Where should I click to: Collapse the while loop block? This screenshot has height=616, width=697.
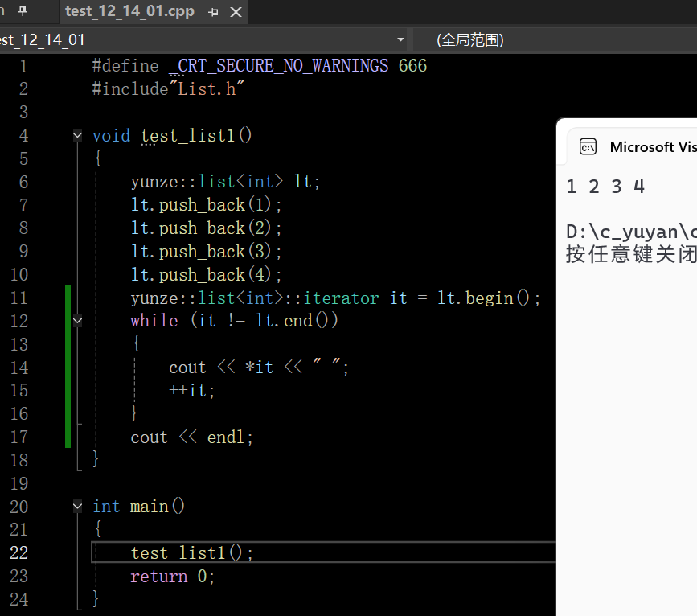77,320
